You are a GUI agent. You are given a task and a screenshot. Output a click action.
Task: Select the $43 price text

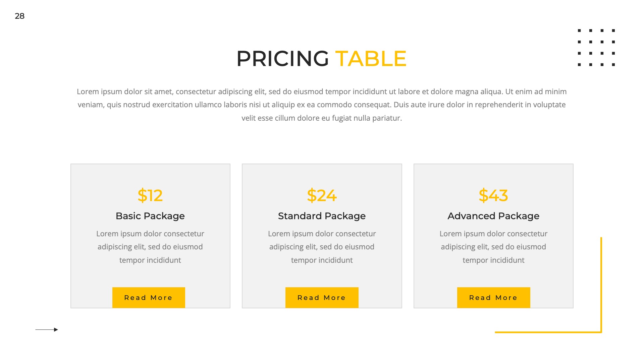[x=493, y=195]
